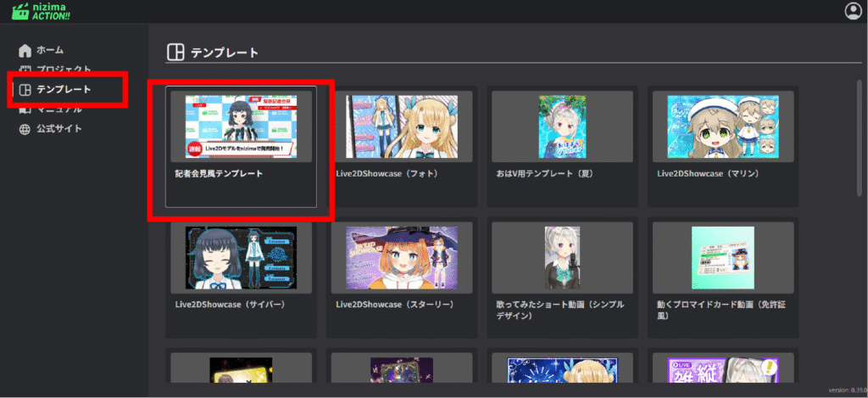
Task: Click the テンプレート page heading
Action: pos(225,53)
